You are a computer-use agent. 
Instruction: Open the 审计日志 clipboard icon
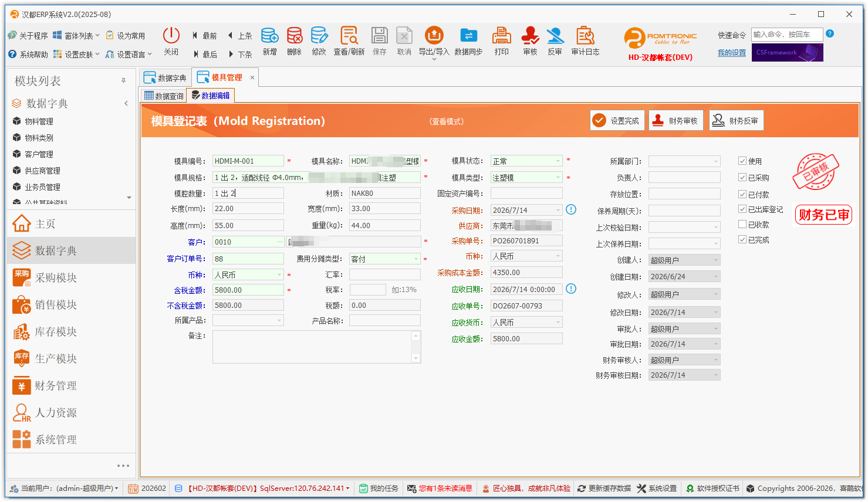[x=585, y=36]
